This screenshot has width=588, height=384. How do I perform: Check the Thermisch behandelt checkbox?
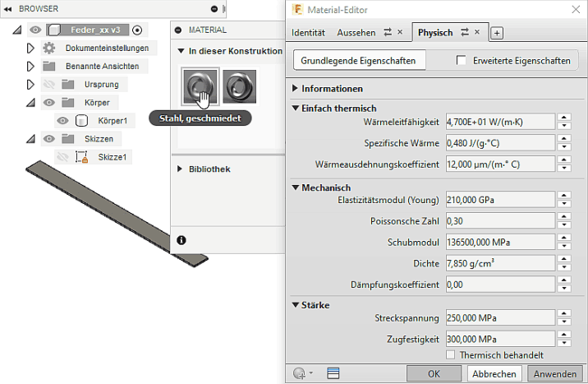pos(450,354)
